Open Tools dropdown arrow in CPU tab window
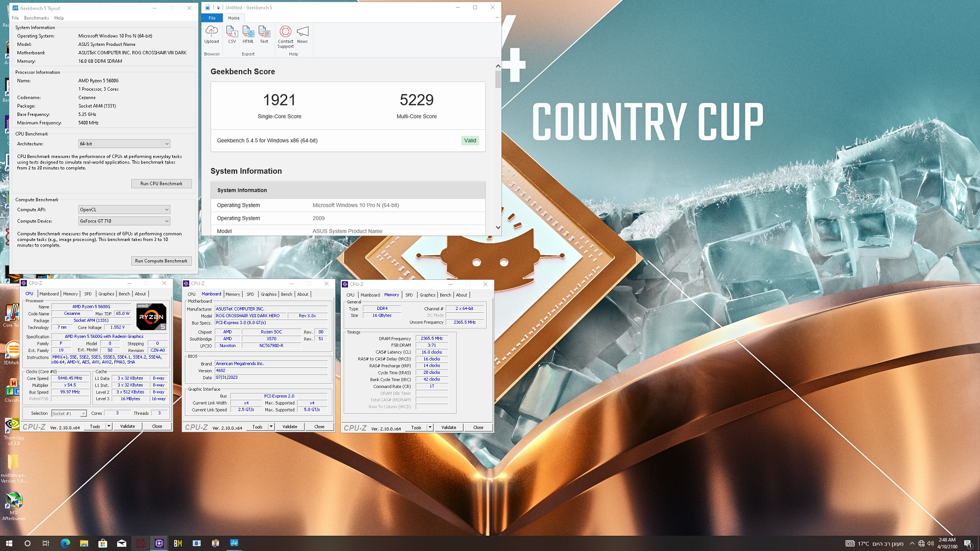The image size is (980, 551). pyautogui.click(x=109, y=426)
